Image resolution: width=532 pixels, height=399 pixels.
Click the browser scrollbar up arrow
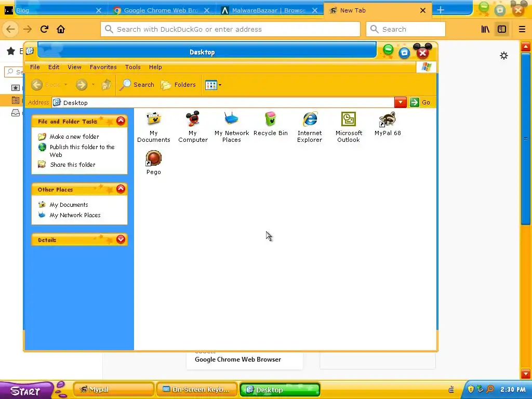pos(526,46)
